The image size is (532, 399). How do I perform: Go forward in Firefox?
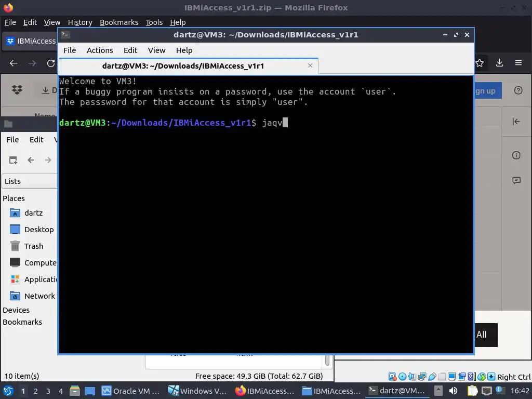[32, 63]
